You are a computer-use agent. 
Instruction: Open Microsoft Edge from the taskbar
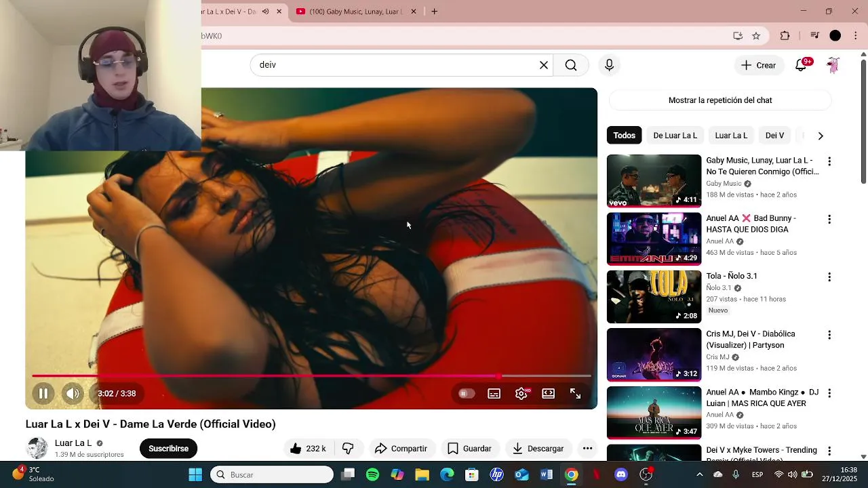(x=447, y=474)
